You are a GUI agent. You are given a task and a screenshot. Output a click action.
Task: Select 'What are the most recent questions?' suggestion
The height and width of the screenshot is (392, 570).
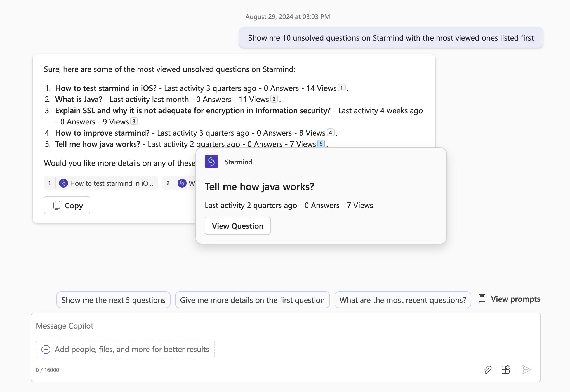coord(402,300)
